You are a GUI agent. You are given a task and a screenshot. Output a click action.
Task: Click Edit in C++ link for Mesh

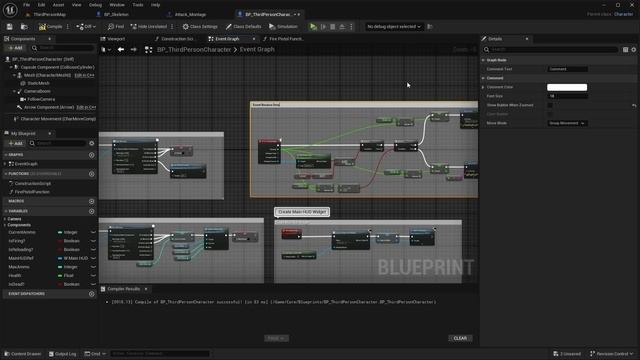pyautogui.click(x=84, y=75)
